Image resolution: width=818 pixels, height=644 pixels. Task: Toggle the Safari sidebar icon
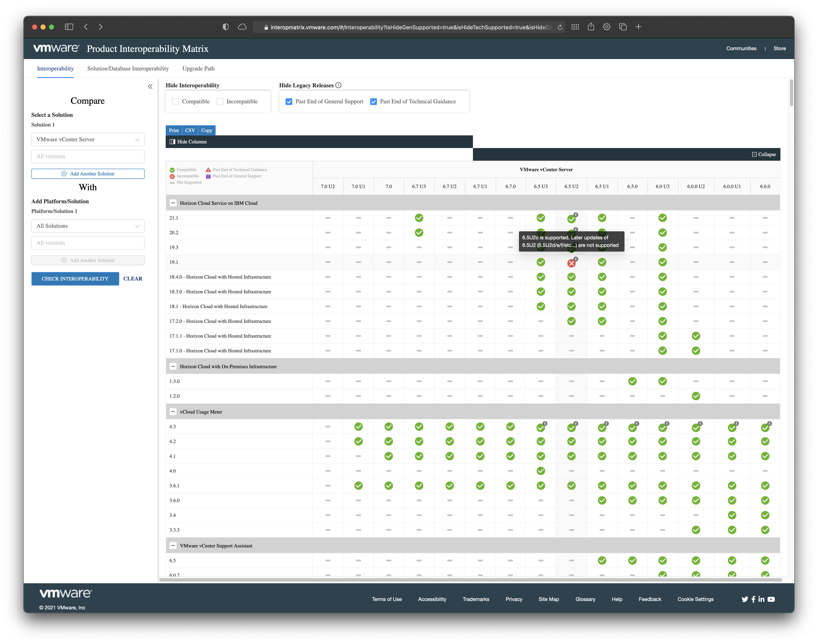point(69,27)
